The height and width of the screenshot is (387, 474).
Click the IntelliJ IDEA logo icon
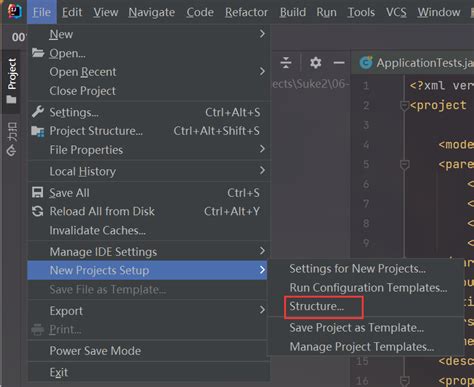point(14,11)
